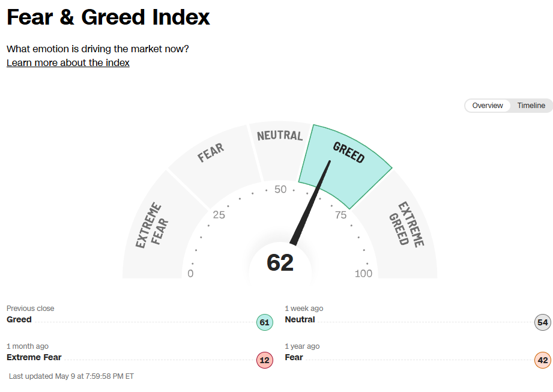This screenshot has height=392, width=553.
Task: Click the 'Previous close' Greed label
Action: (19, 319)
